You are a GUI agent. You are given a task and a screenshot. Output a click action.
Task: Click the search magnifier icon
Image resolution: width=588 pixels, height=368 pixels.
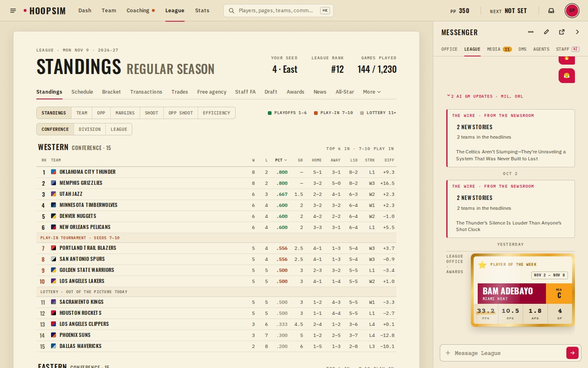pos(232,11)
